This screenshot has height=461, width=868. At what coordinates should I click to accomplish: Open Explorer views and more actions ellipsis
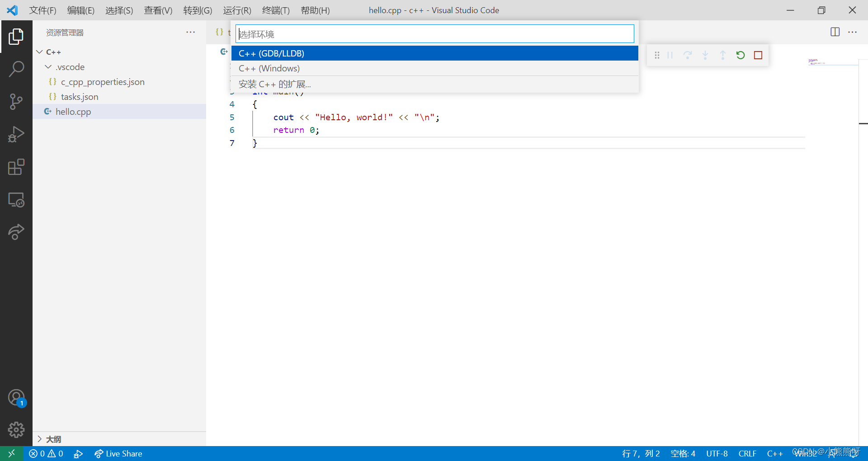click(191, 32)
